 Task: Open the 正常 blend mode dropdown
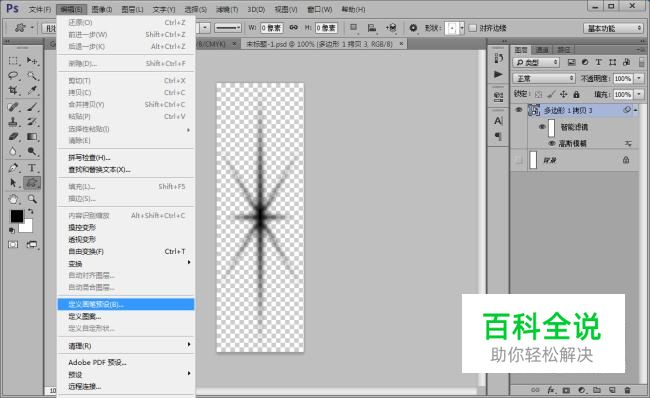[x=544, y=78]
